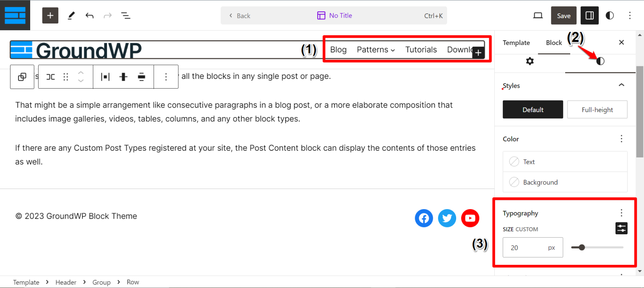Switch to the Styles tab in Block settings
This screenshot has height=288, width=644.
[x=600, y=61]
